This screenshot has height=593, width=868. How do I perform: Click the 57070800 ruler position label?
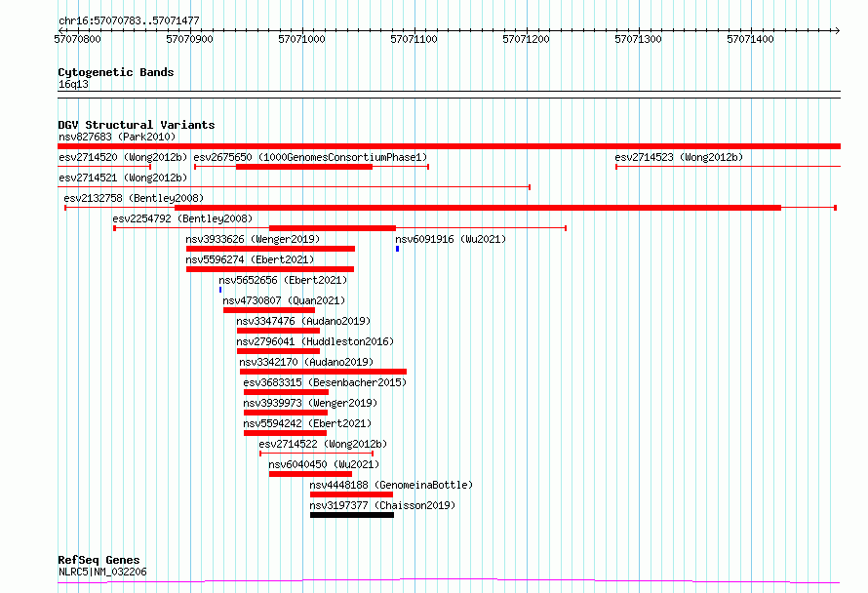[77, 39]
